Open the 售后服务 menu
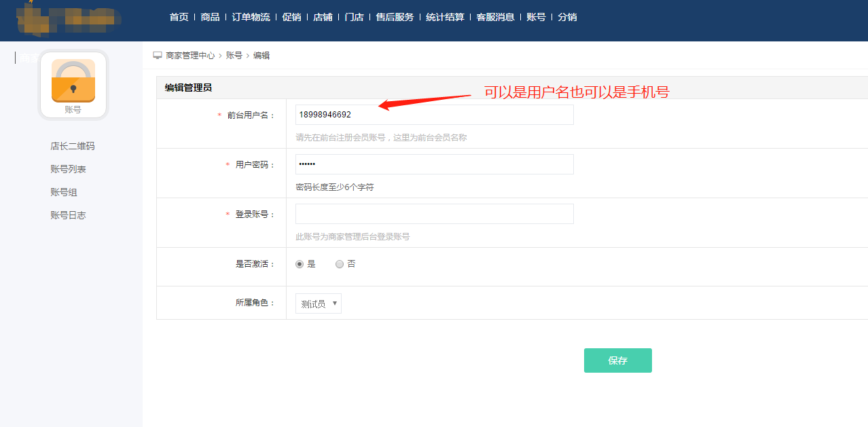 (395, 17)
